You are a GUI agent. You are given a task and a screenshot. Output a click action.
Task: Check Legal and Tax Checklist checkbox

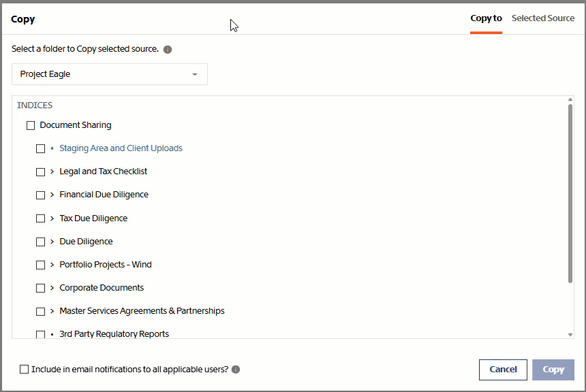(40, 171)
